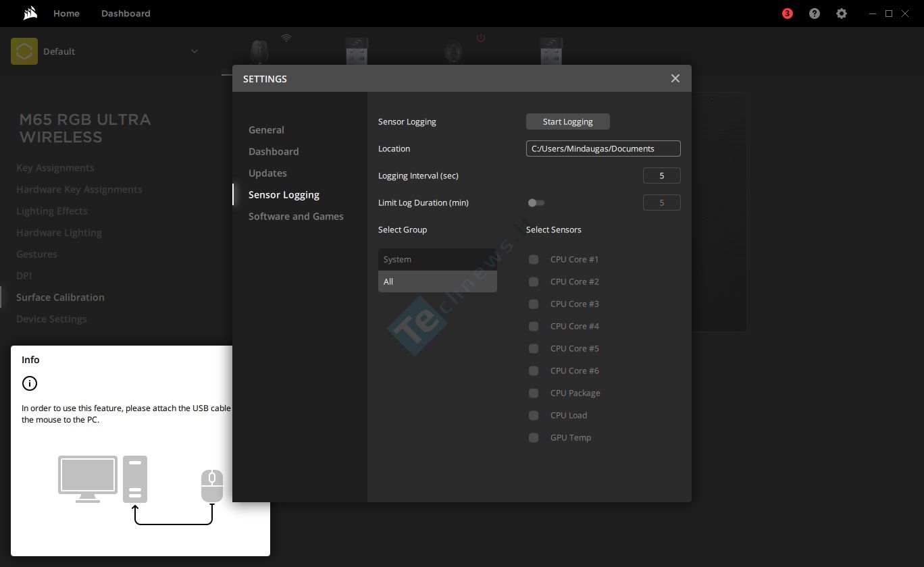
Task: Check the CPU Core #4 sensor
Action: click(534, 326)
